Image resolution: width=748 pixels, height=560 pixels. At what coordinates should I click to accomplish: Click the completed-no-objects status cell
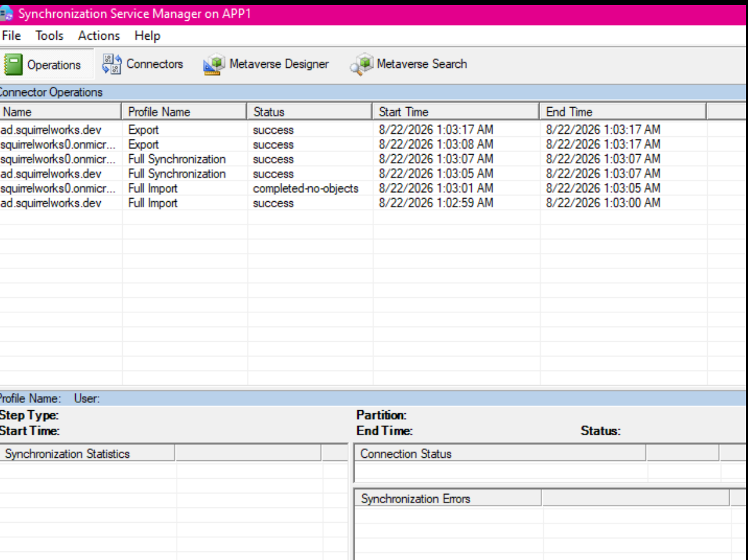(306, 188)
